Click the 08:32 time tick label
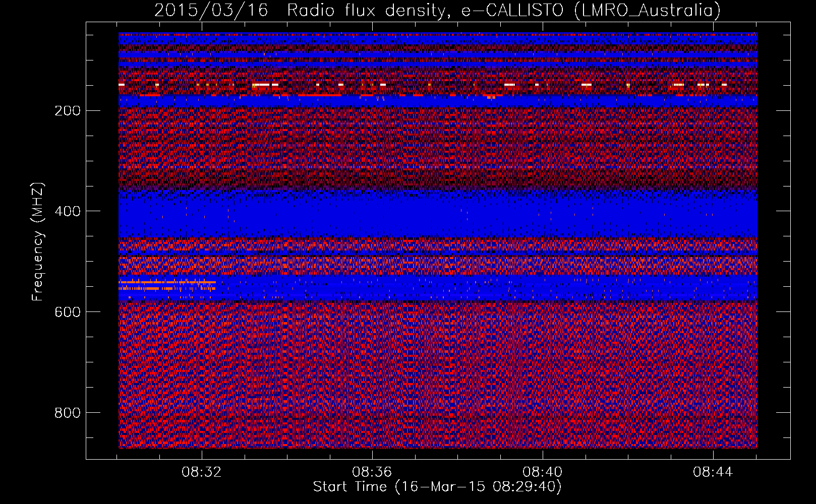 [x=202, y=472]
